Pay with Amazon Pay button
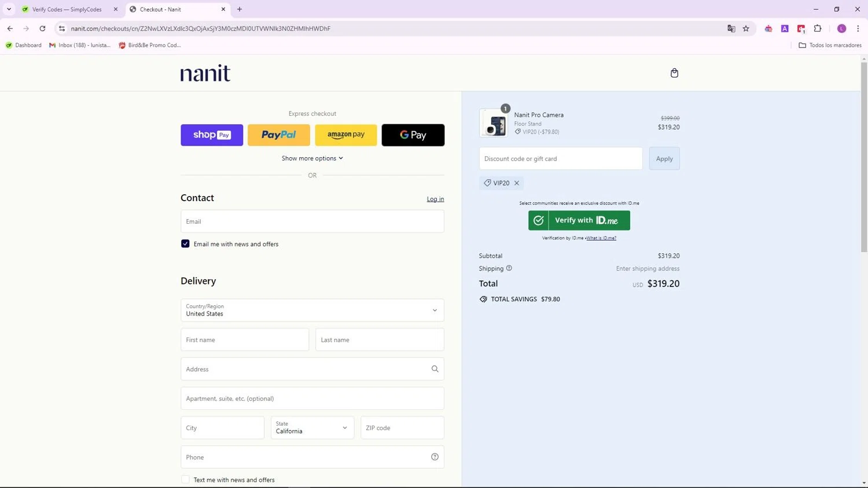 coord(346,135)
